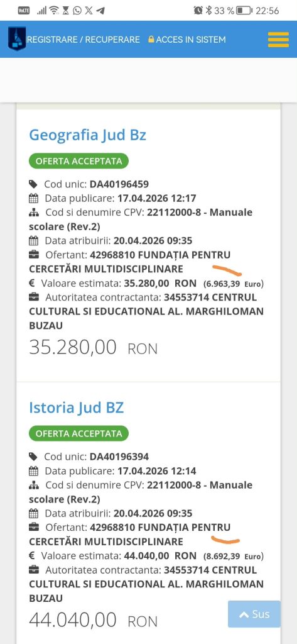Tap the tag icon next to DA40196459
Image resolution: width=297 pixels, height=644 pixels.
(33, 184)
